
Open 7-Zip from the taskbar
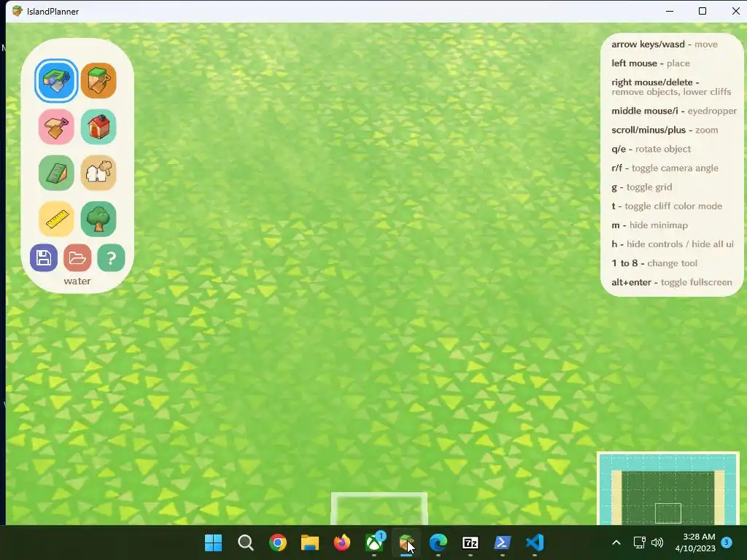(471, 542)
